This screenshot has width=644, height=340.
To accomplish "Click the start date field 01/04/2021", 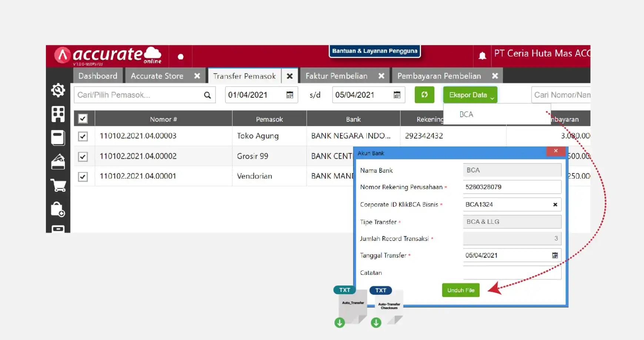I will pyautogui.click(x=261, y=95).
